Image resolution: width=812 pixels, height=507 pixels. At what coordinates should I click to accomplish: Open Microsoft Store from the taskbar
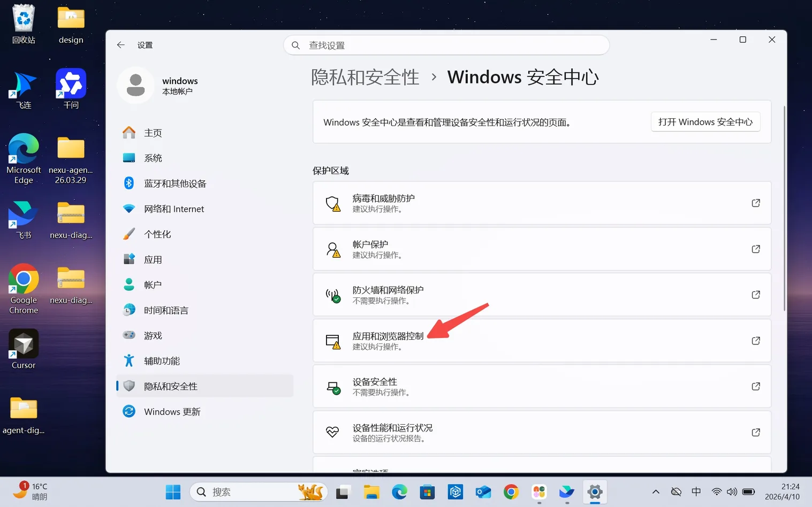pos(427,491)
